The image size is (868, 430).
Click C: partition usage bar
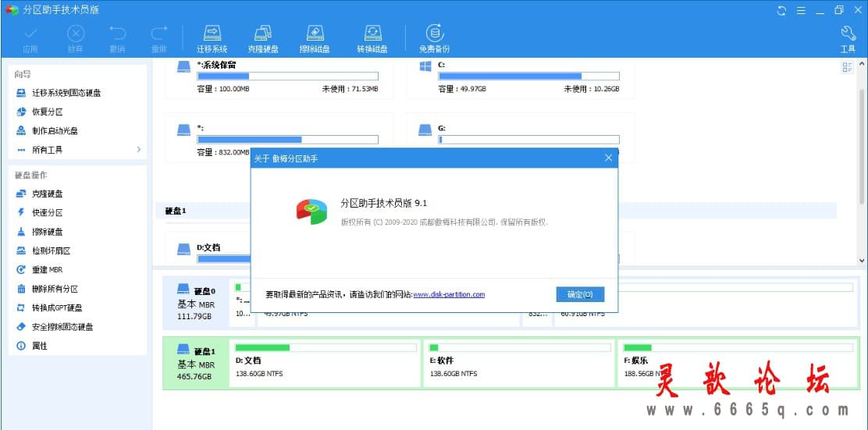(528, 76)
